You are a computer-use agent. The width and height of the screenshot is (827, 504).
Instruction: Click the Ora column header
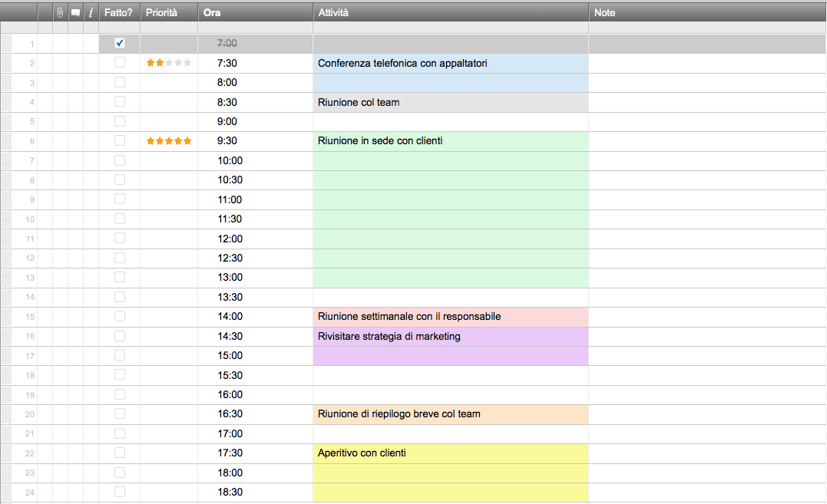(255, 12)
